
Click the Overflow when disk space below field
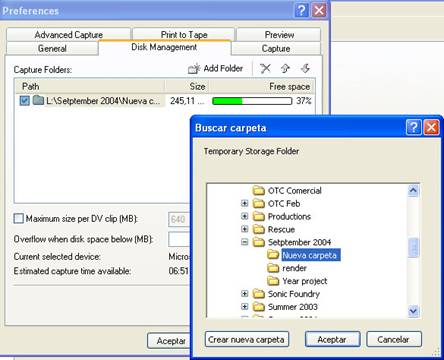tap(179, 239)
